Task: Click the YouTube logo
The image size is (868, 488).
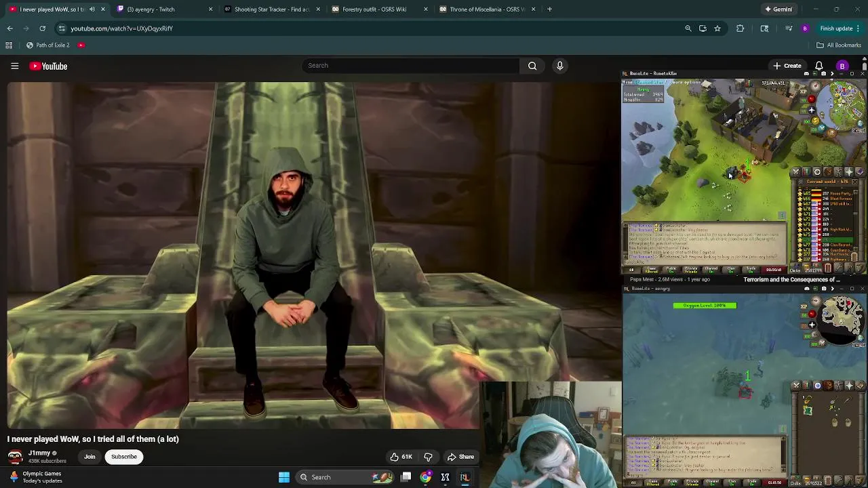Action: tap(48, 66)
